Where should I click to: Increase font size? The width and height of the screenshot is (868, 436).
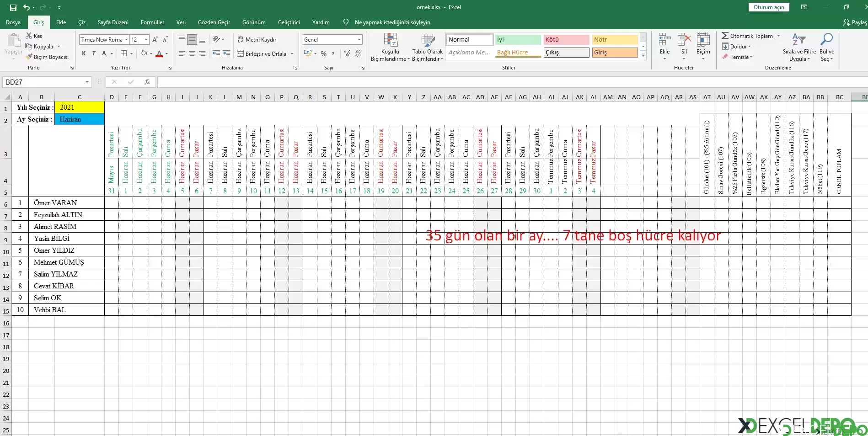click(x=155, y=39)
